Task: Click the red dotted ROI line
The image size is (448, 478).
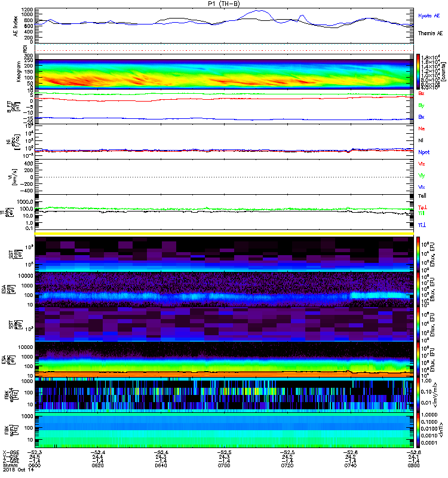Action: tap(224, 51)
